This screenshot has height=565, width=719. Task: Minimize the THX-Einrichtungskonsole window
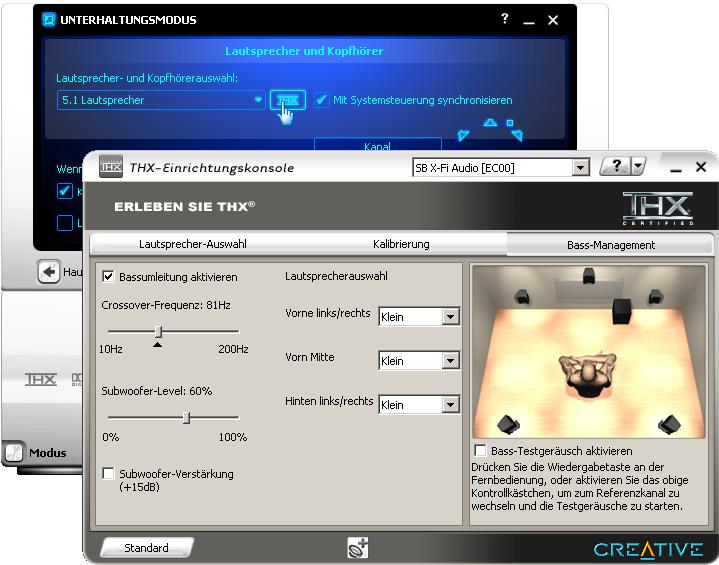tap(675, 168)
